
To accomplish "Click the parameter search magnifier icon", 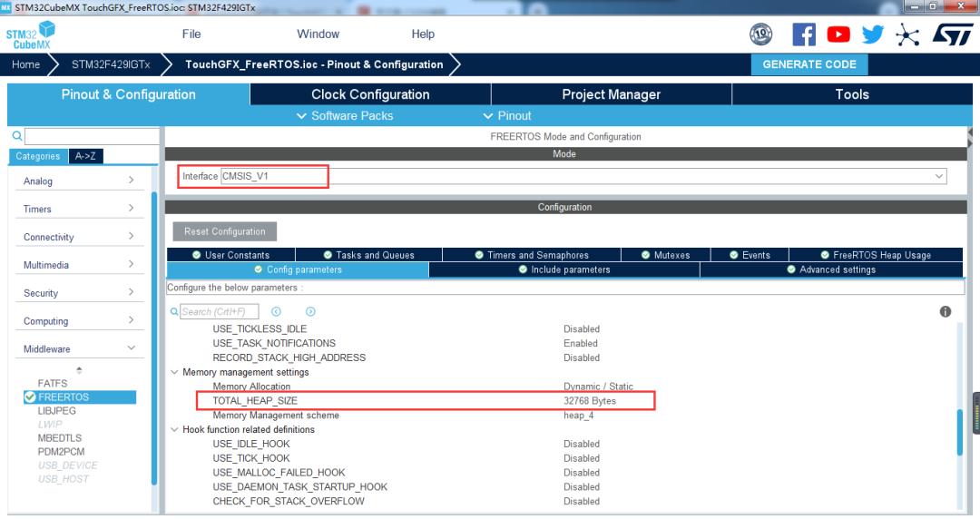I will [174, 311].
